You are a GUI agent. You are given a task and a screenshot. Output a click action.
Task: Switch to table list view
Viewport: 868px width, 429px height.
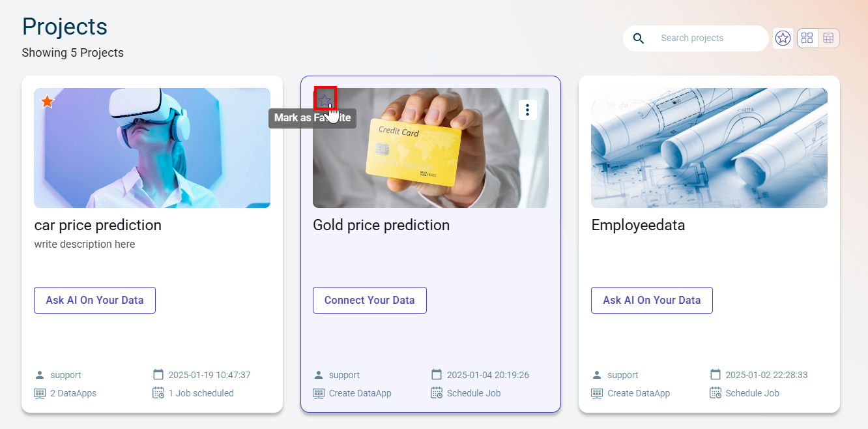828,38
